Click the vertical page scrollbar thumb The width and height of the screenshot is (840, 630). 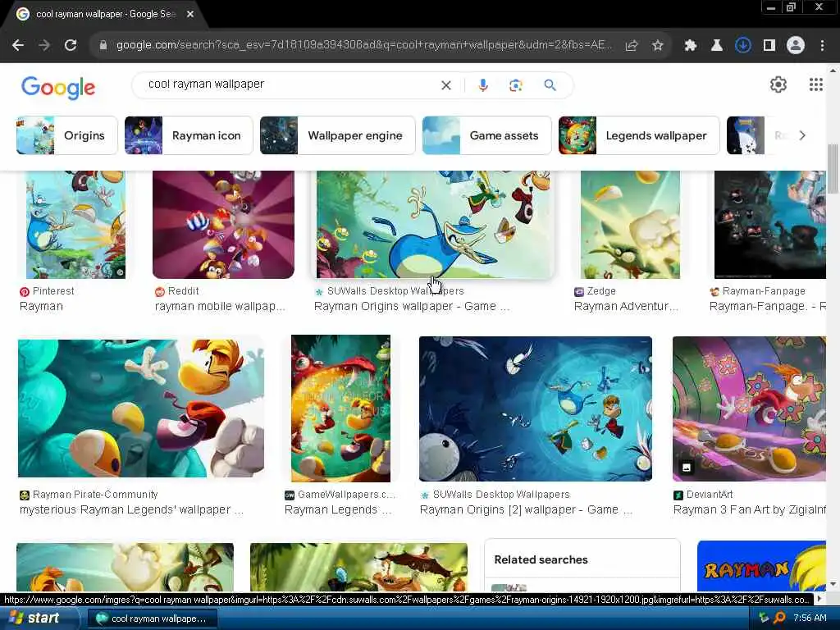[x=833, y=169]
